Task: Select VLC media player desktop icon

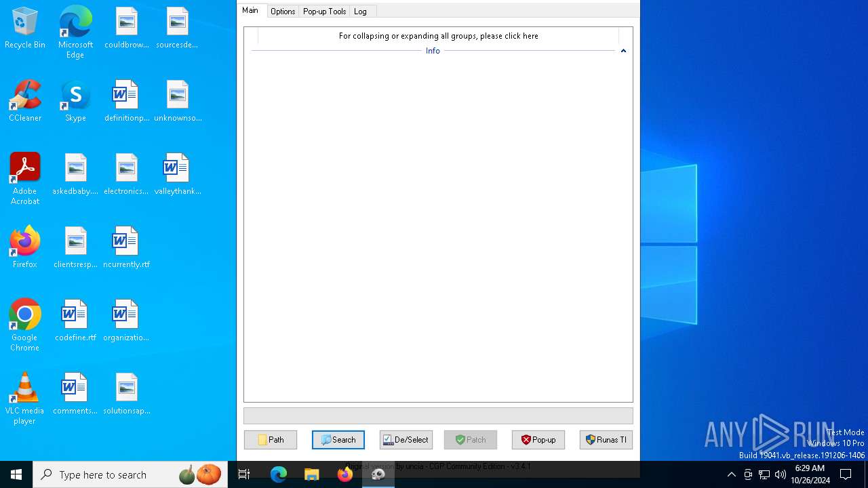Action: point(25,399)
